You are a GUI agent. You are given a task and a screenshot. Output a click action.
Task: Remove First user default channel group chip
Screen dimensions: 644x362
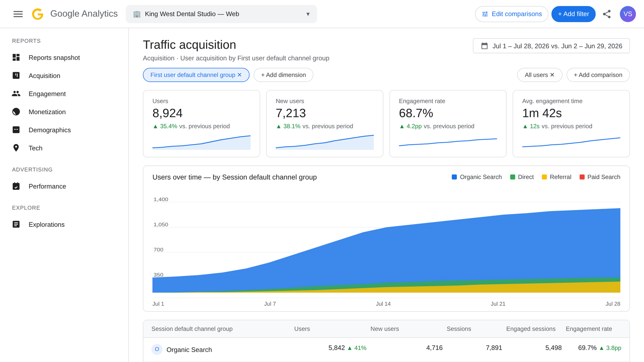[239, 75]
